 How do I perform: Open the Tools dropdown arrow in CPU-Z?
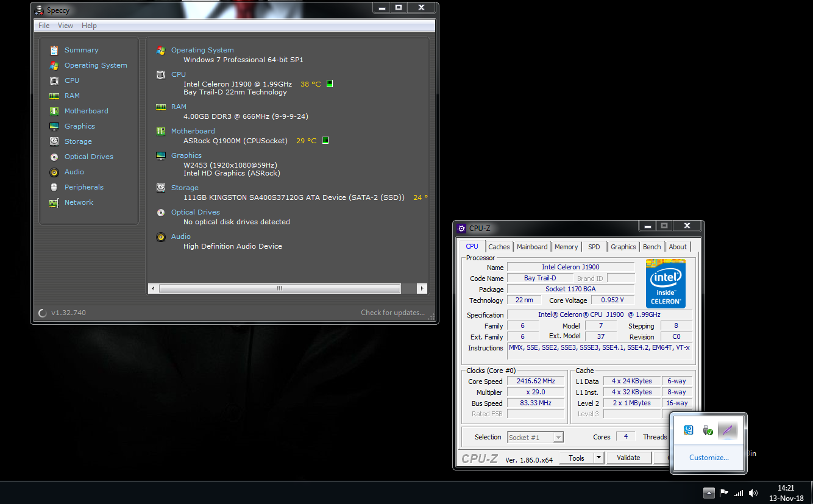pyautogui.click(x=599, y=458)
